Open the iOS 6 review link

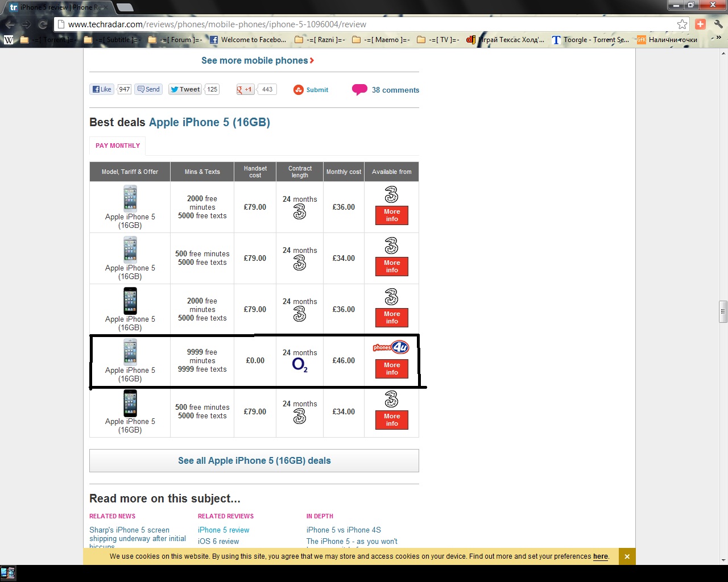(x=218, y=542)
